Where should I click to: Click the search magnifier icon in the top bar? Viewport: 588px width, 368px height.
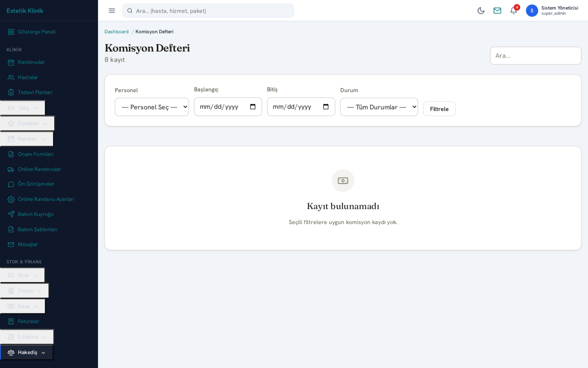click(130, 11)
